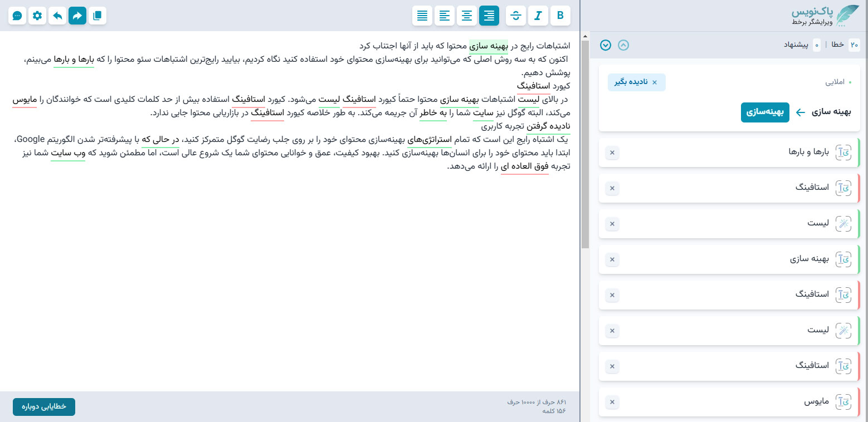868x422 pixels.
Task: Click the editor vertical scrollbar thumb
Action: [x=585, y=145]
